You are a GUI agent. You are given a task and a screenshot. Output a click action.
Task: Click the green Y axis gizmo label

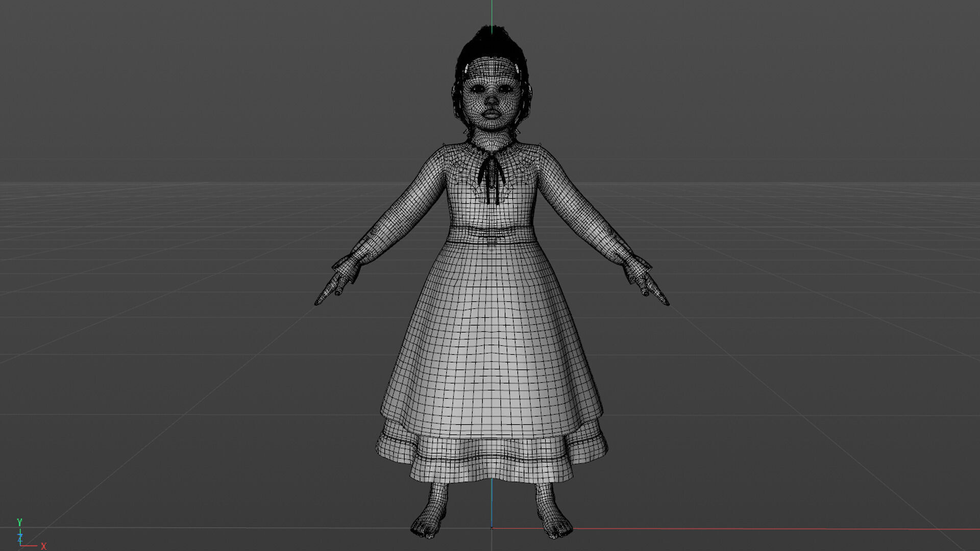pos(19,522)
